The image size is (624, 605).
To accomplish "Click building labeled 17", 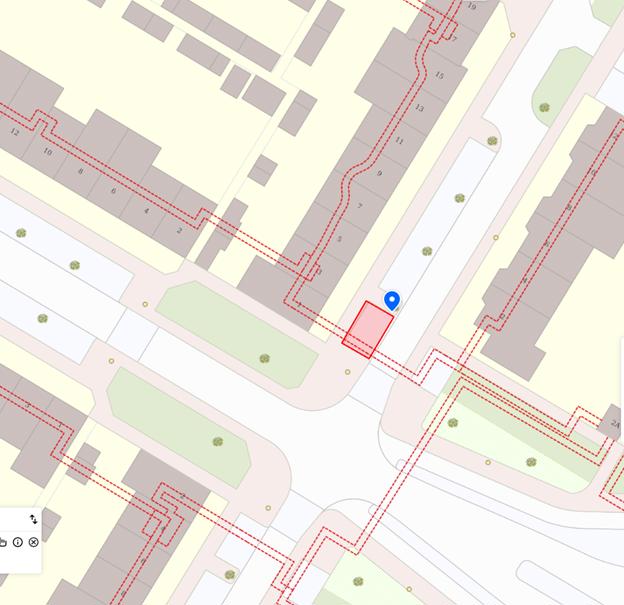I will tap(453, 39).
